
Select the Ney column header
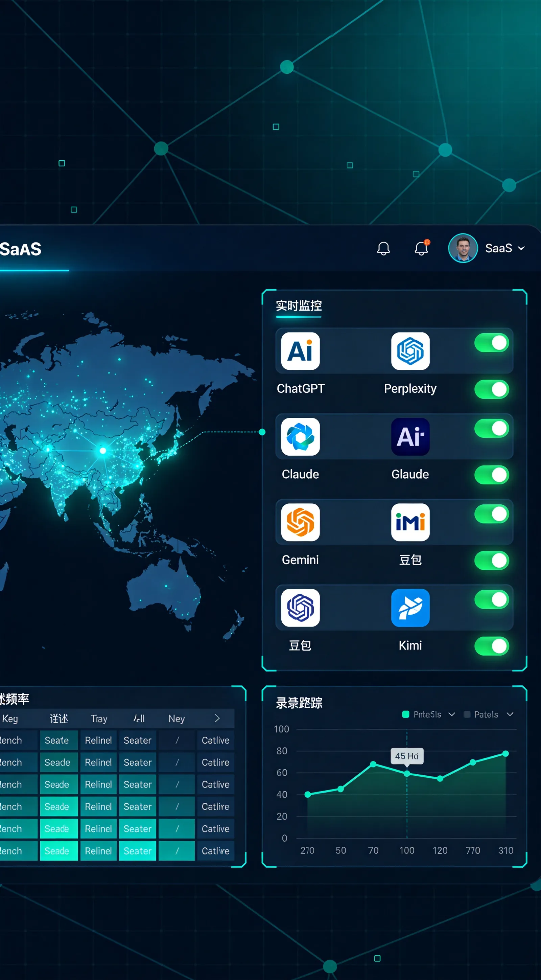pos(177,719)
